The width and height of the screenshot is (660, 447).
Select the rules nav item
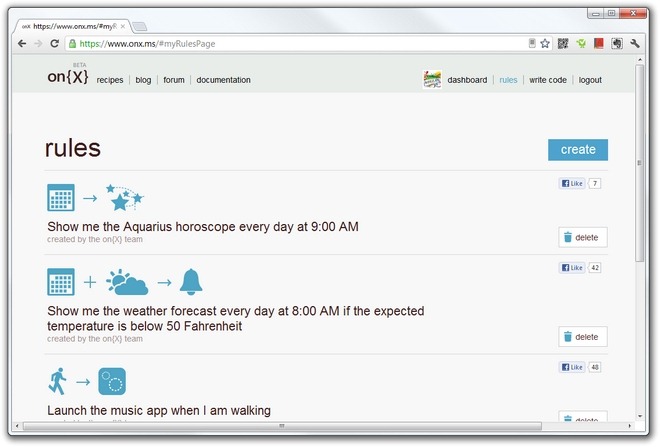pos(508,80)
